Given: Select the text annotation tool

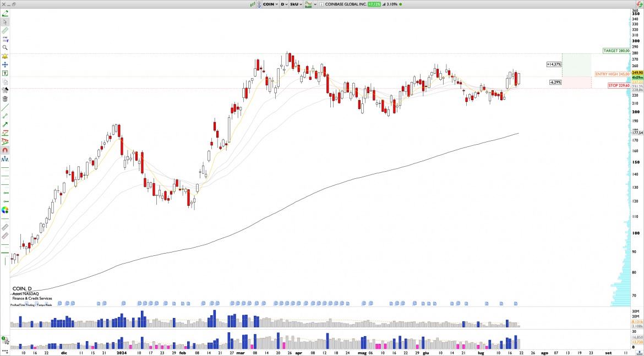Looking at the screenshot, I should (x=5, y=73).
